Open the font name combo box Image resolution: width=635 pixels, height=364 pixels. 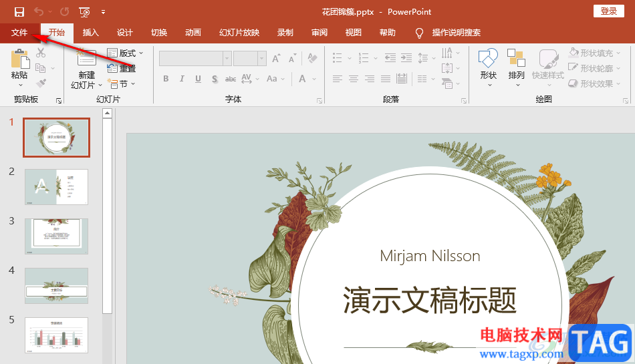point(195,59)
